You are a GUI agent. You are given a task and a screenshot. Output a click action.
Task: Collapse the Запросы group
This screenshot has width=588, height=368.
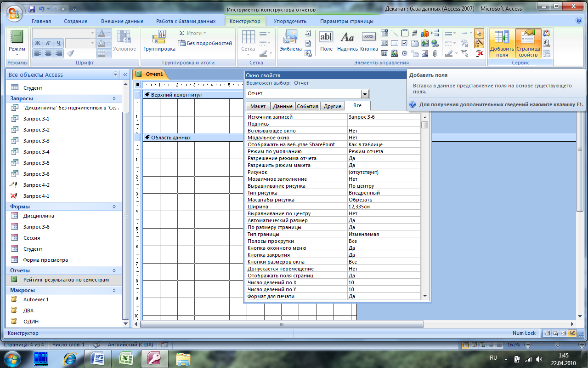pos(114,98)
